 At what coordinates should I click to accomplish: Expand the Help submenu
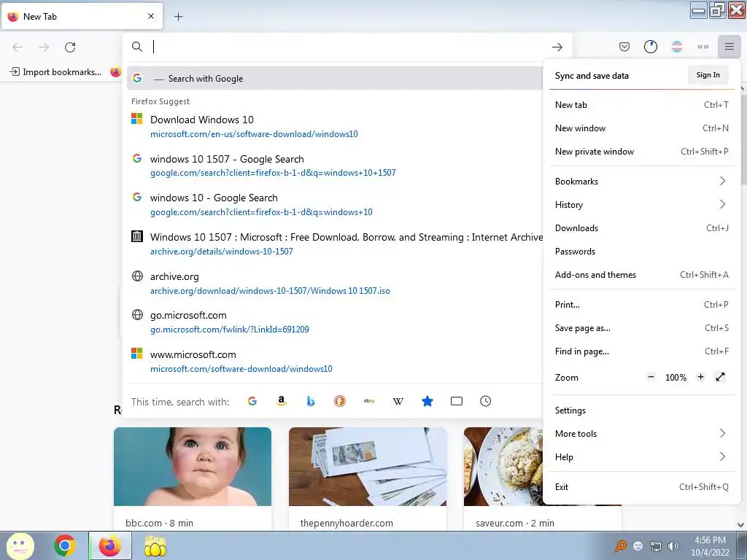[x=641, y=457]
